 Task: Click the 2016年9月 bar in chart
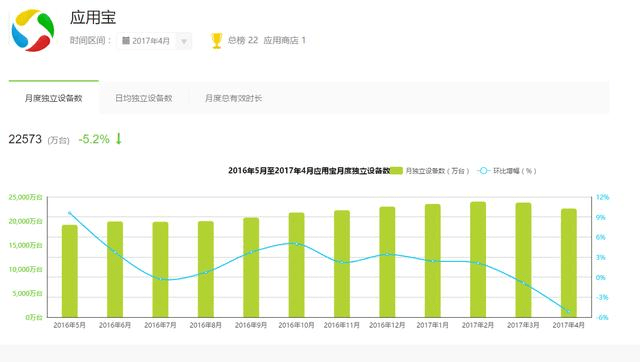coord(251,267)
